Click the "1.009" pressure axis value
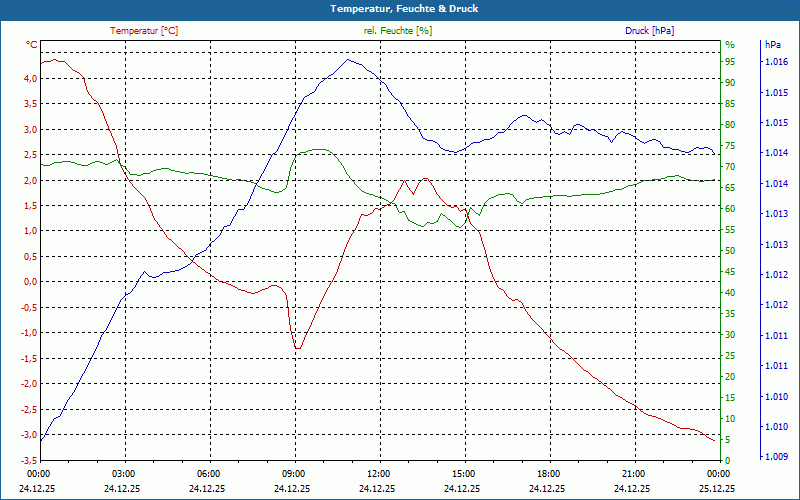Screen dimensions: 800x500 tap(777, 457)
